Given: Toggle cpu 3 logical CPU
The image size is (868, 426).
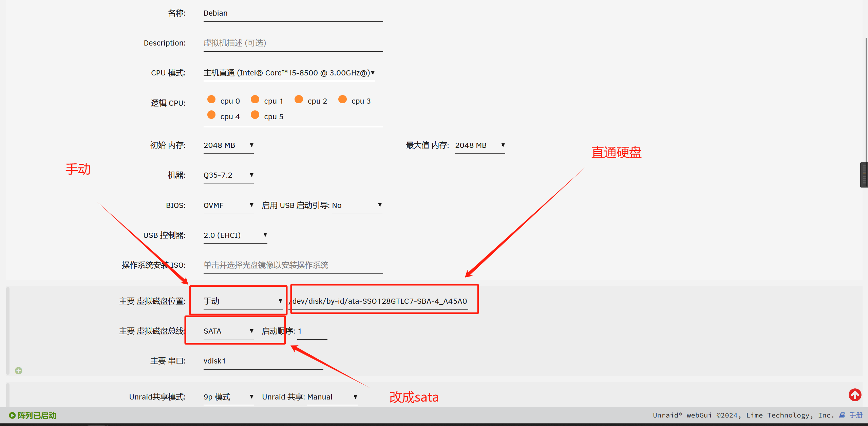Looking at the screenshot, I should [342, 99].
